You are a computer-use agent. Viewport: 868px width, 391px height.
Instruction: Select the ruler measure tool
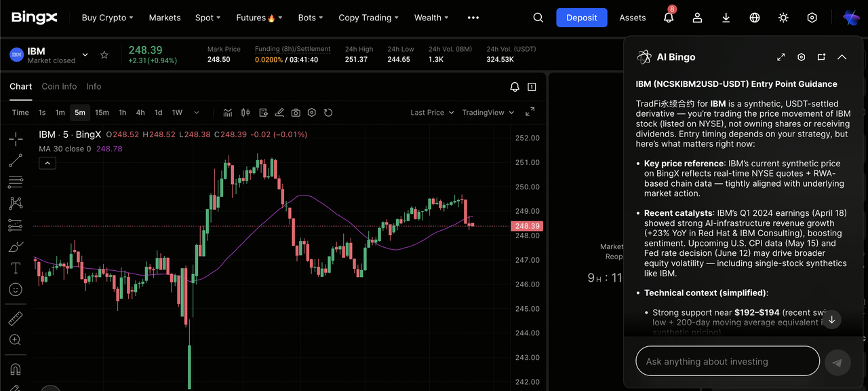pos(16,318)
